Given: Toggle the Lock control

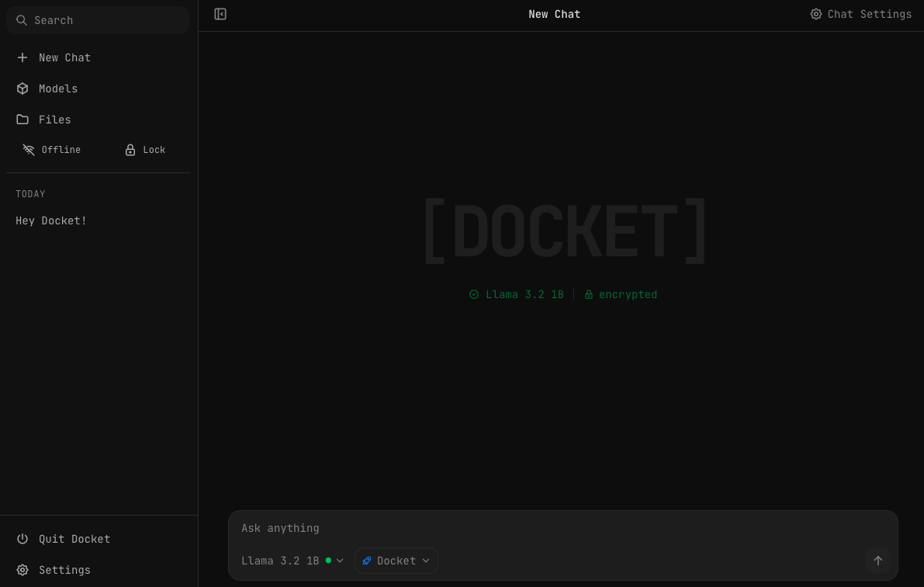Looking at the screenshot, I should tap(145, 150).
